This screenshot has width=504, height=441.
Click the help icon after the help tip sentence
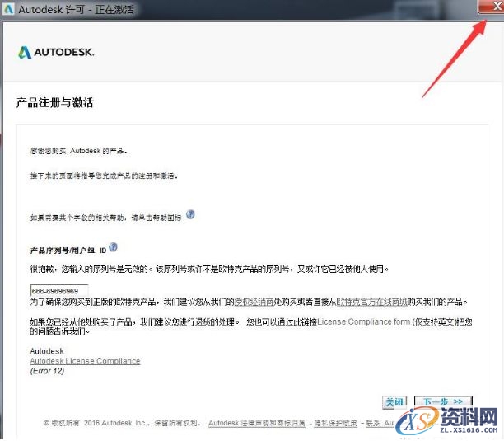tap(190, 214)
